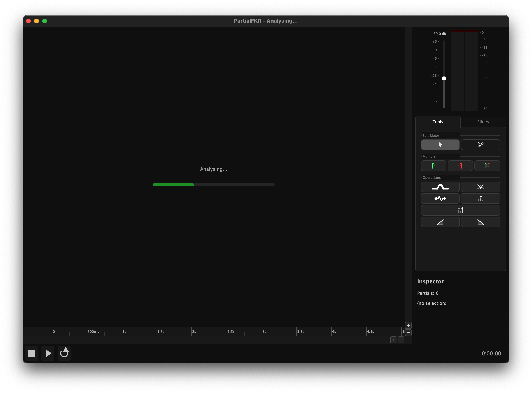The width and height of the screenshot is (532, 393).
Task: Click the 3.5s mark on the timeline
Action: click(300, 331)
